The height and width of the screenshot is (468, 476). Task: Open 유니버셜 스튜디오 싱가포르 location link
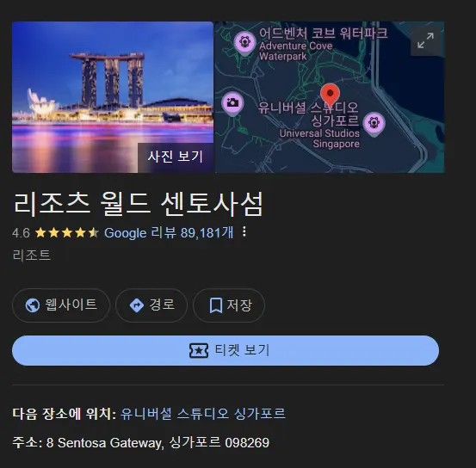(203, 413)
